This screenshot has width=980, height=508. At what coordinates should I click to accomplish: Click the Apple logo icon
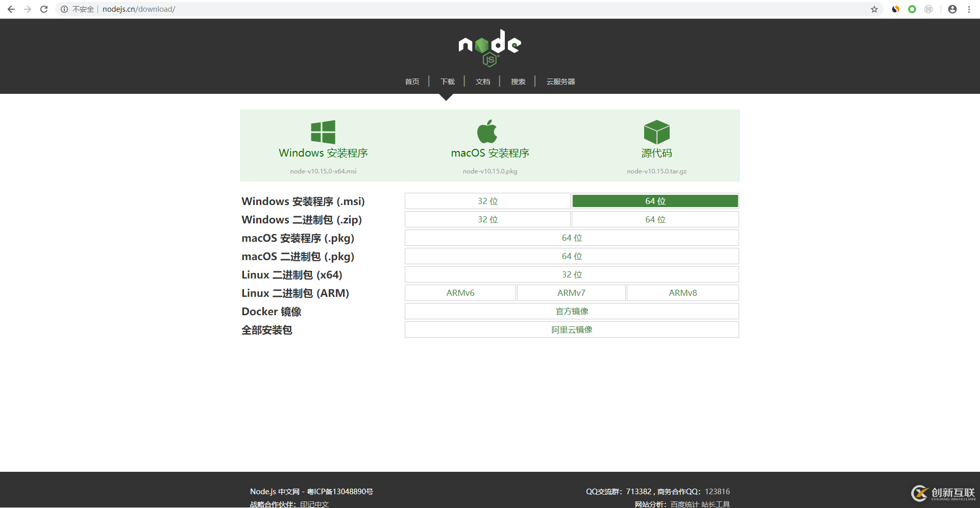point(487,132)
